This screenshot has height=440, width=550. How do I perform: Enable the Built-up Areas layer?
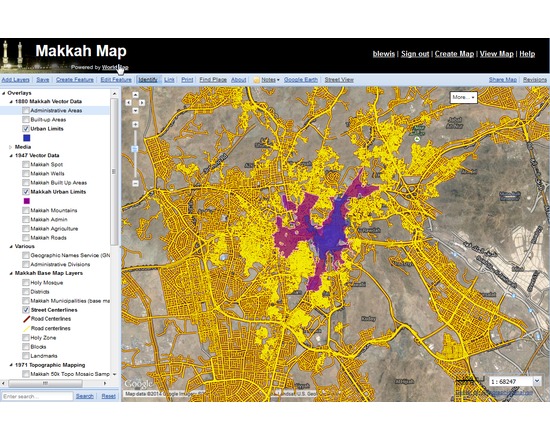pyautogui.click(x=26, y=120)
